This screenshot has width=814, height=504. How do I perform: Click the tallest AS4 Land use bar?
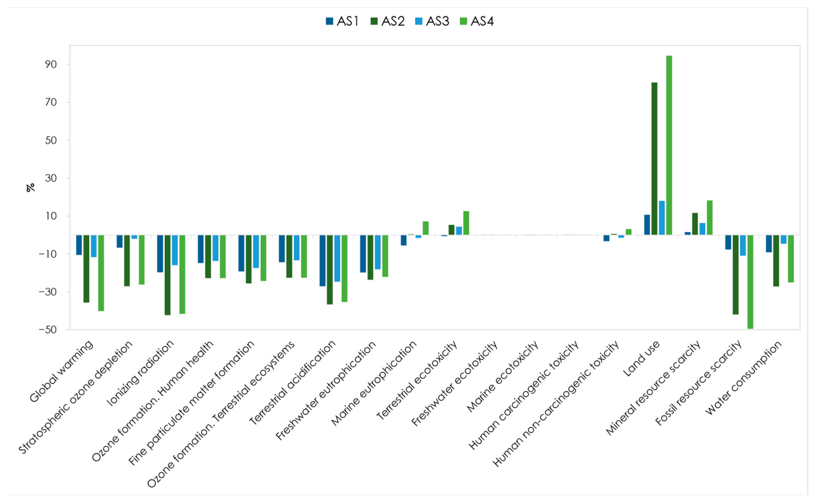669,145
